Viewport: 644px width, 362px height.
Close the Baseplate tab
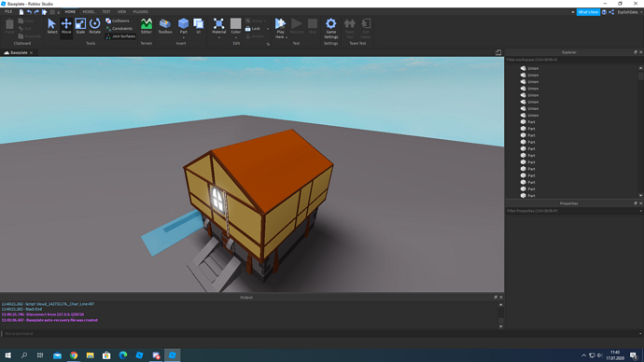(x=31, y=52)
